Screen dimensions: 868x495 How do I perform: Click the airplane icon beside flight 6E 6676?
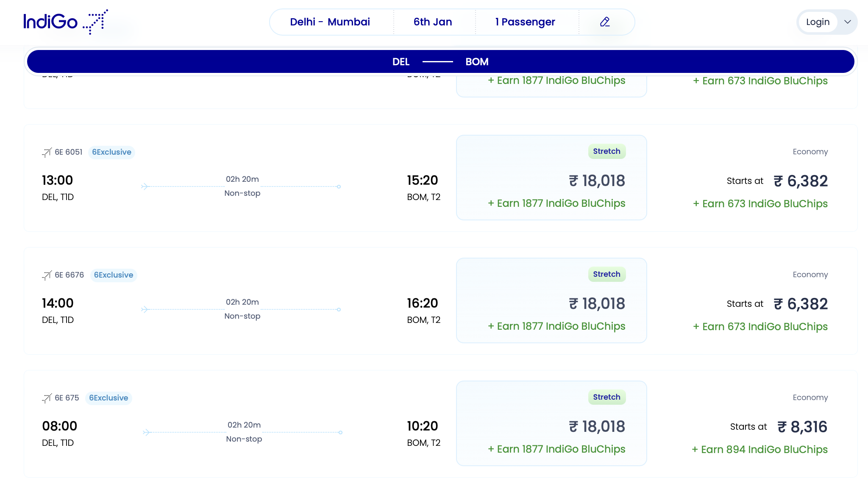[x=47, y=275]
